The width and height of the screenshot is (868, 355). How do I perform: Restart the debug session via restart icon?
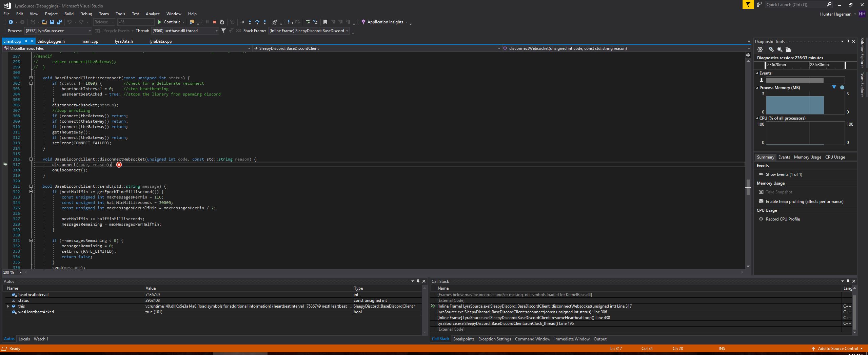tap(222, 22)
